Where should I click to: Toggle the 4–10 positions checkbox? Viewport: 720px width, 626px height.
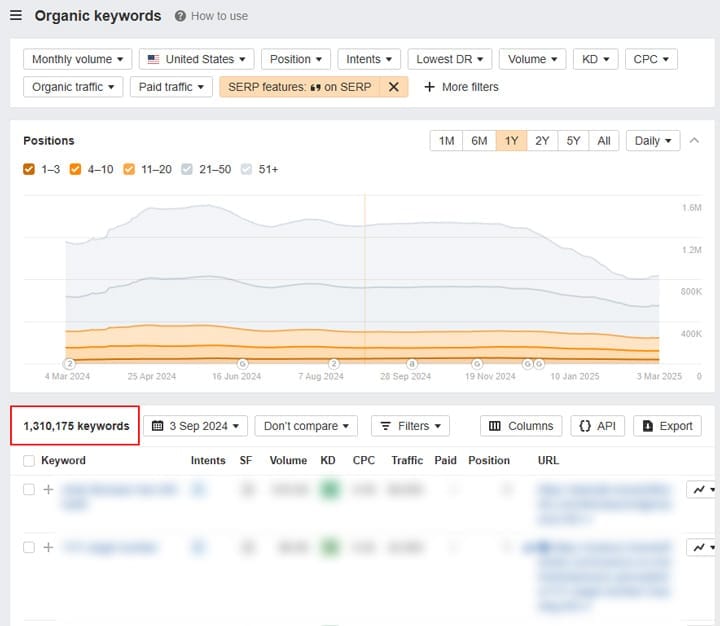coord(75,169)
